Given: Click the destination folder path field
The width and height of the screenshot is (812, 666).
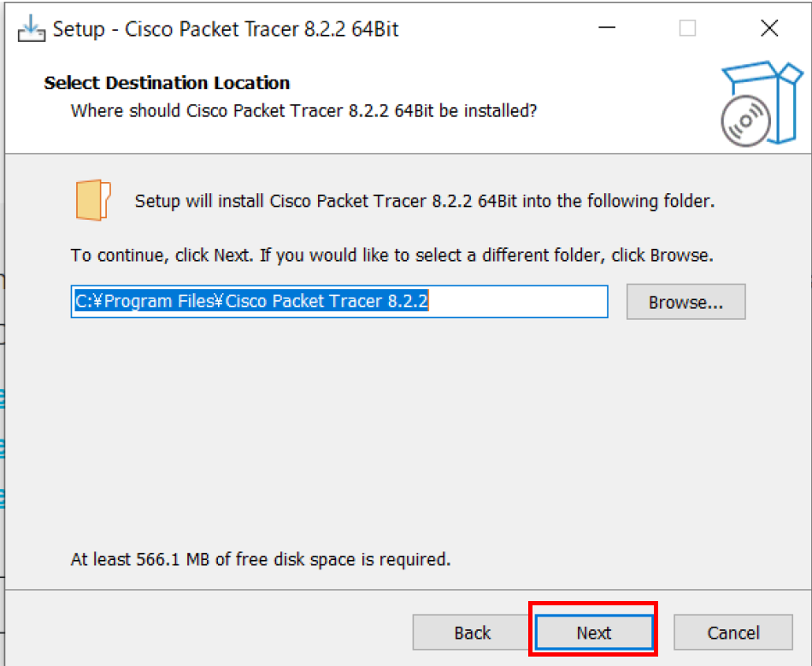Looking at the screenshot, I should point(339,302).
